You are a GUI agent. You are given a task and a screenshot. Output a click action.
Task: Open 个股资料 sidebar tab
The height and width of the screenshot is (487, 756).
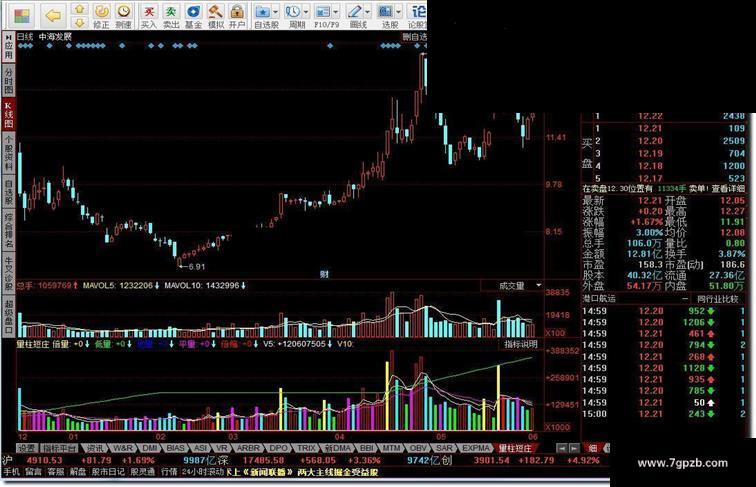(x=8, y=152)
